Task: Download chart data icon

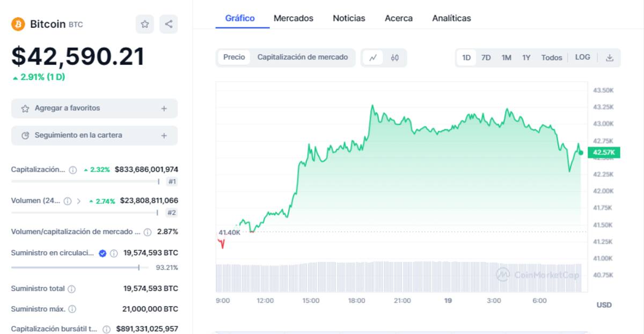Action: coord(610,57)
